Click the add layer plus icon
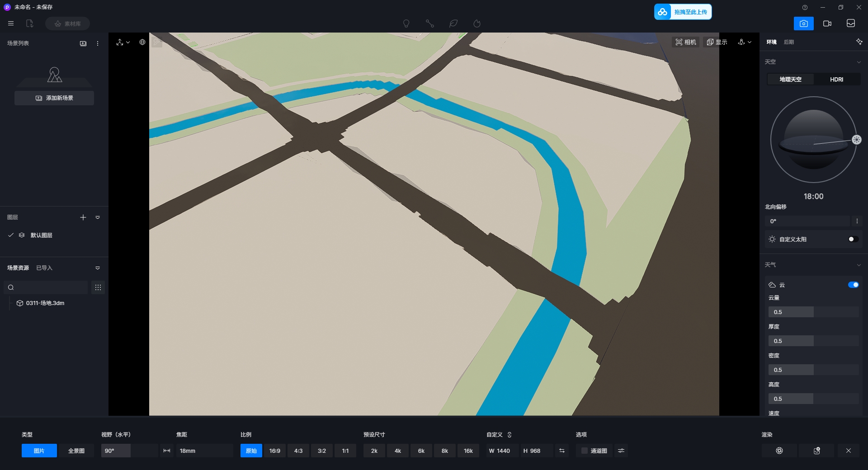 coord(83,217)
